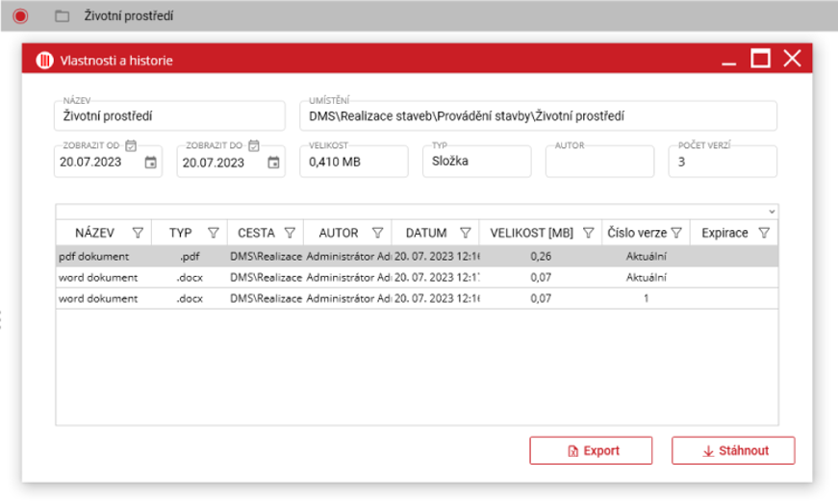Open the Zobrazit do calendar picker

coord(273,163)
